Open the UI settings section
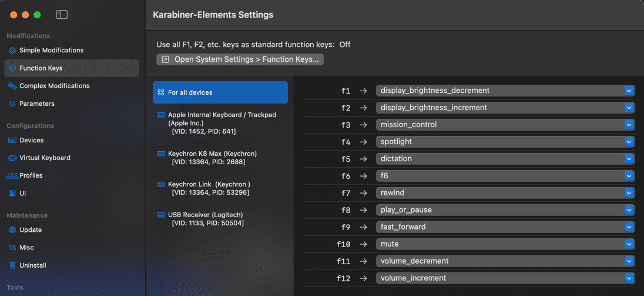This screenshot has height=296, width=644. pos(22,194)
